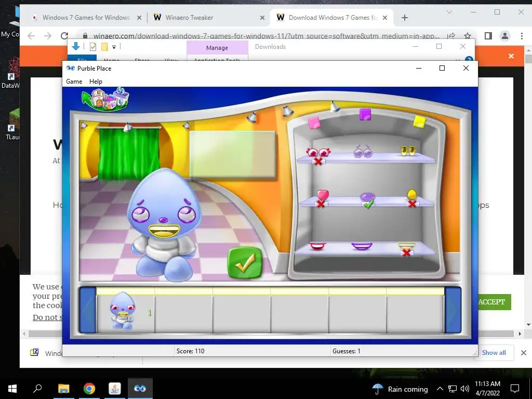
Task: Reload the Chrome page
Action: pyautogui.click(x=64, y=36)
